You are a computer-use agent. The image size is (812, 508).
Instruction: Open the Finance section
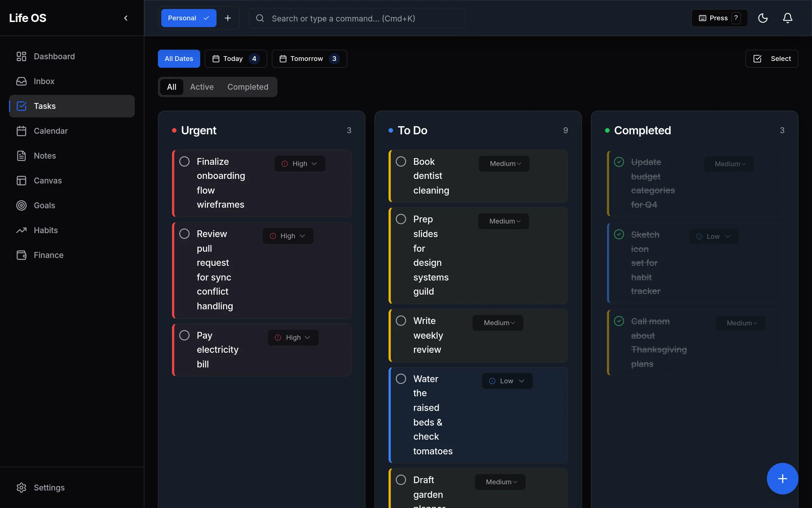(x=72, y=255)
